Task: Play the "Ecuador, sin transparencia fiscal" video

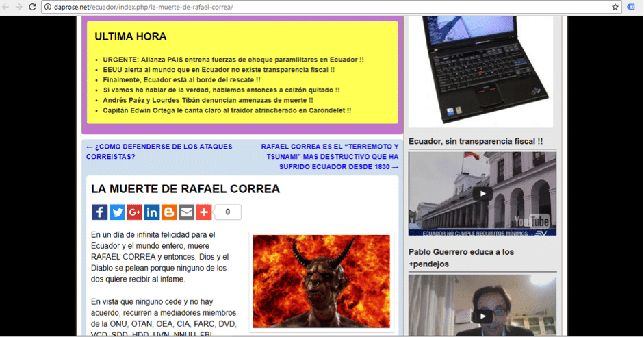Action: pos(483,194)
